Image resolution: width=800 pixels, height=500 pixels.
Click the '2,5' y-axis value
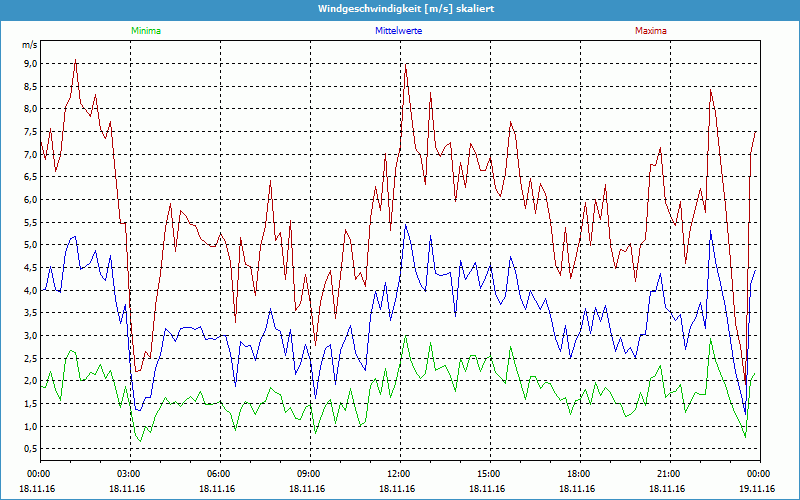[x=30, y=358]
